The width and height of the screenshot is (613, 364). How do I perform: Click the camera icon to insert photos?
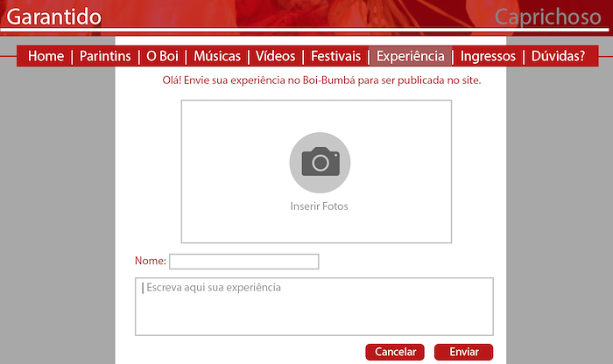point(320,163)
